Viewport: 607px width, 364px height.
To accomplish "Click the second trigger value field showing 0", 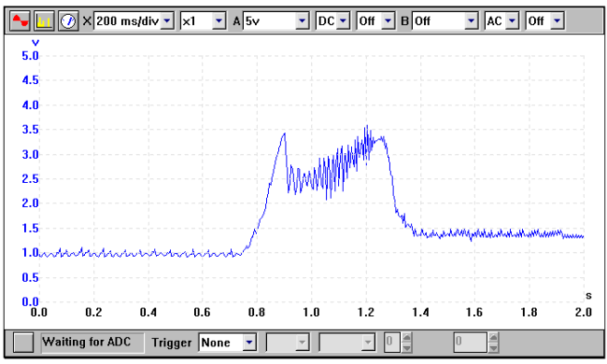I will tap(471, 343).
